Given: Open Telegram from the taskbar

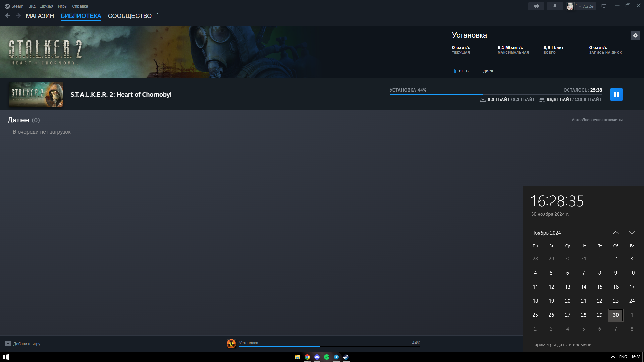Looking at the screenshot, I should coord(336,357).
